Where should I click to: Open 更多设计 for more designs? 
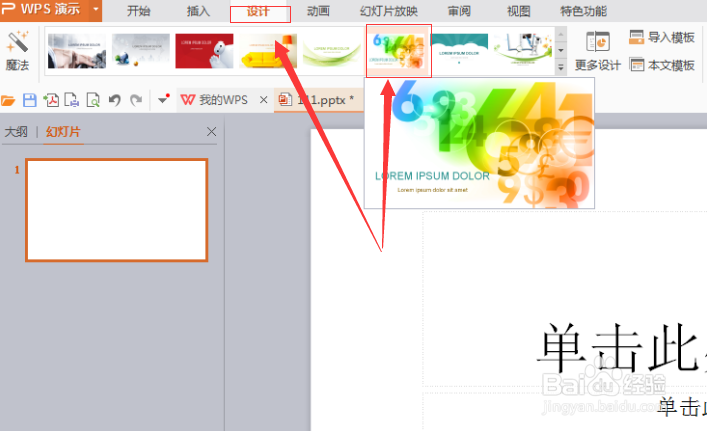(597, 51)
